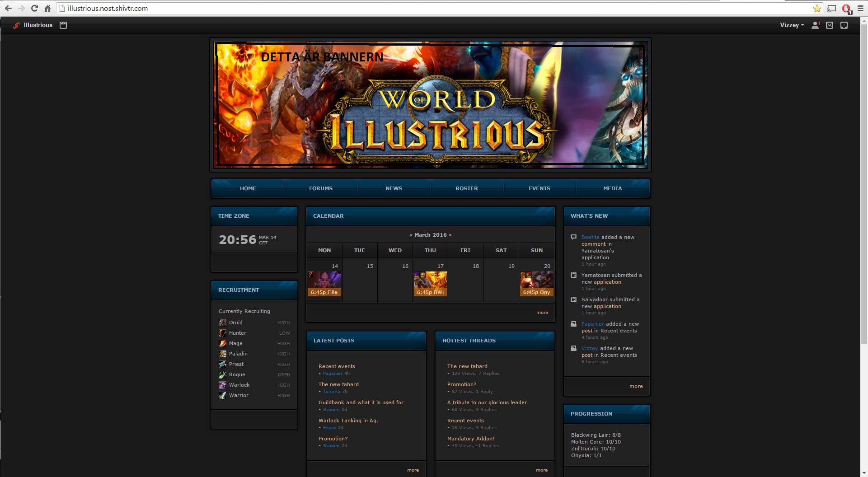Open the FORUMS navigation tab
868x477 pixels.
321,188
